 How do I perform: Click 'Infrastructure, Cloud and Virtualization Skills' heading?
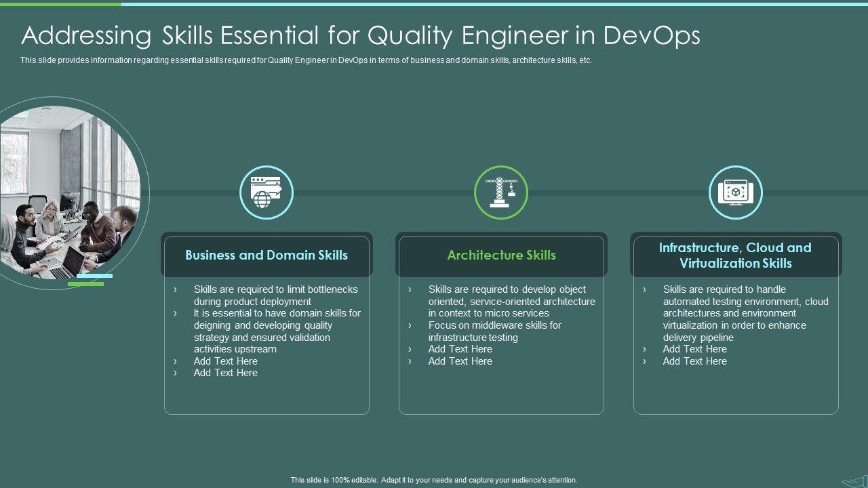click(736, 256)
